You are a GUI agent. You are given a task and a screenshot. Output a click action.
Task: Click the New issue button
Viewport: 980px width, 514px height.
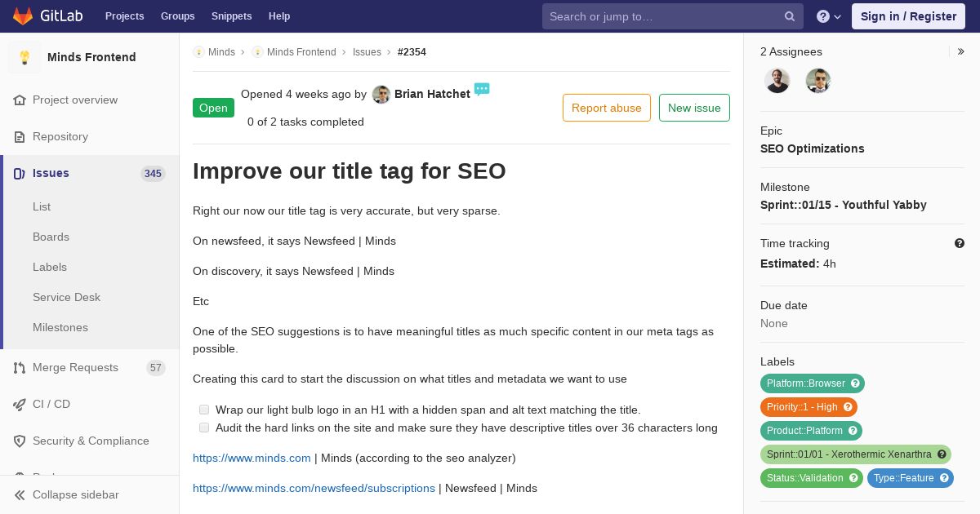click(x=694, y=108)
